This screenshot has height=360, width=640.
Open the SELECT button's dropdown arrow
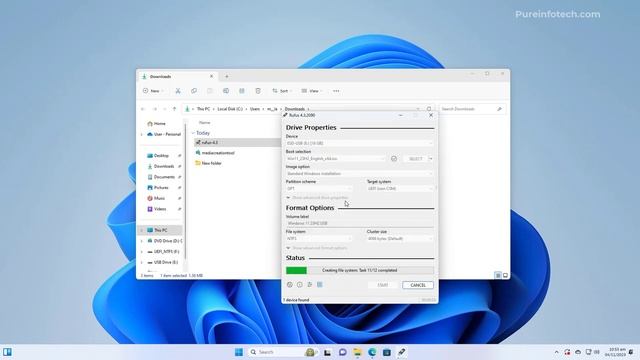431,158
